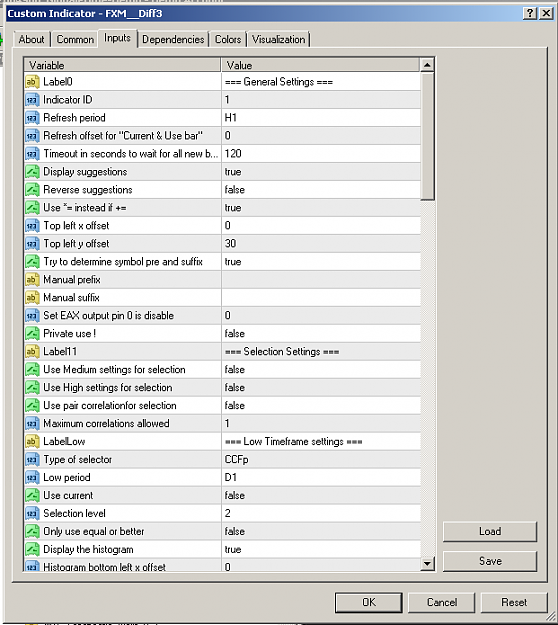Screen dimensions: 558x625
Task: Click the string icon beside Label0
Action: coord(32,82)
